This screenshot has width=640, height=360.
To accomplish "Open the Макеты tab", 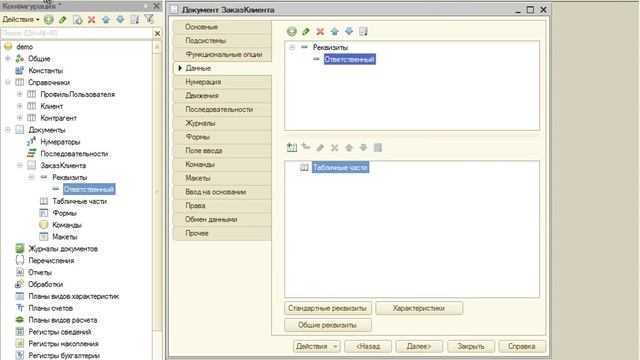I will [222, 178].
